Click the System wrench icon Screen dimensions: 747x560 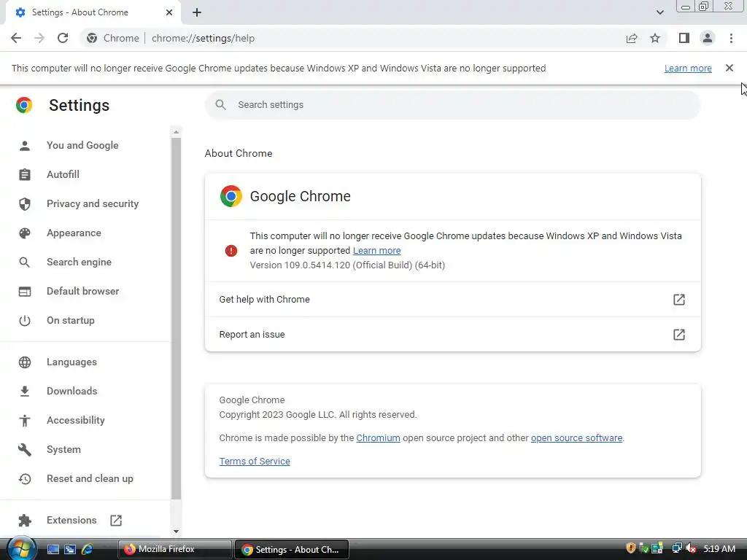25,449
